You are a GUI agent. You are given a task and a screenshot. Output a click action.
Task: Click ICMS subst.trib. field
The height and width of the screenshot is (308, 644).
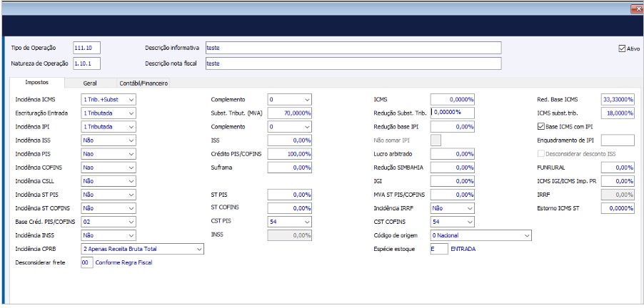click(618, 113)
